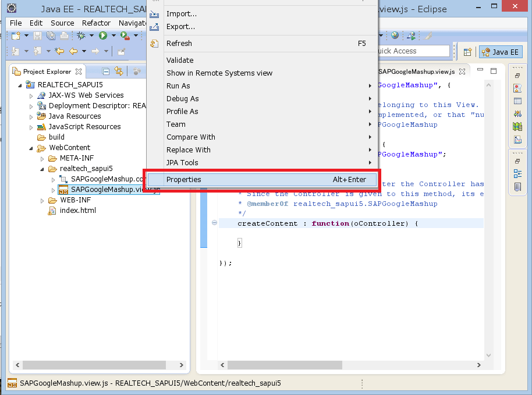Close the Project Explorer tab
The height and width of the screenshot is (395, 532).
tap(79, 72)
